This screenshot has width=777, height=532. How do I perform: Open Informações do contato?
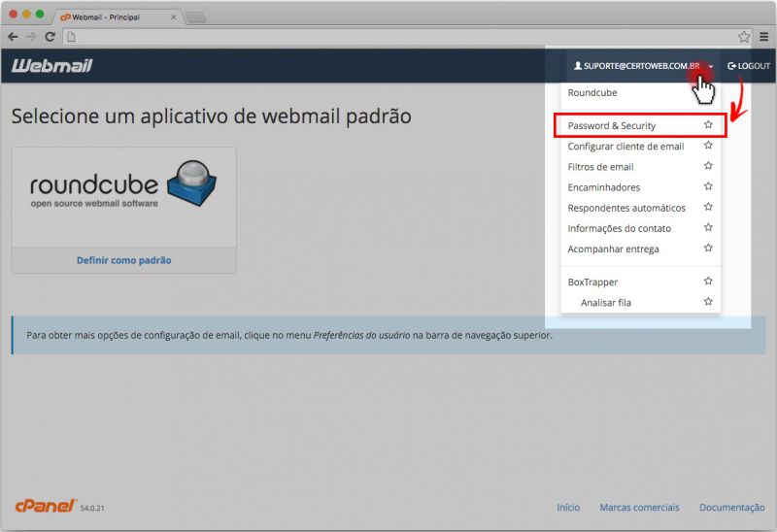619,228
